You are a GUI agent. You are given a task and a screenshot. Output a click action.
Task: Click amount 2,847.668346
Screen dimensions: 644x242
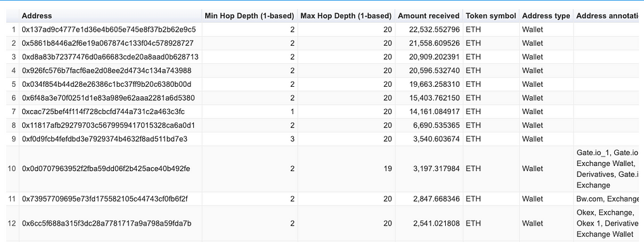[436, 199]
